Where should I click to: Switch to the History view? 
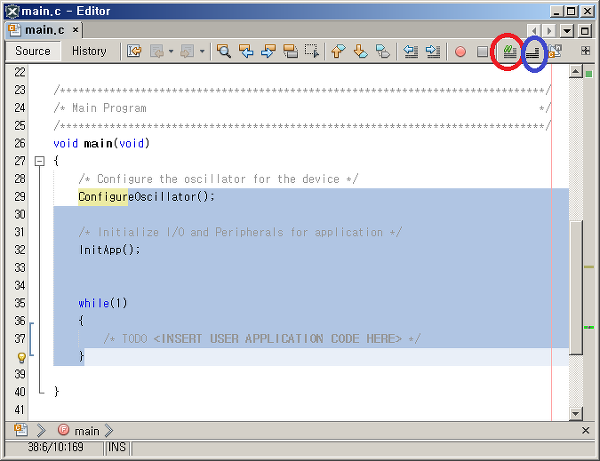(89, 51)
